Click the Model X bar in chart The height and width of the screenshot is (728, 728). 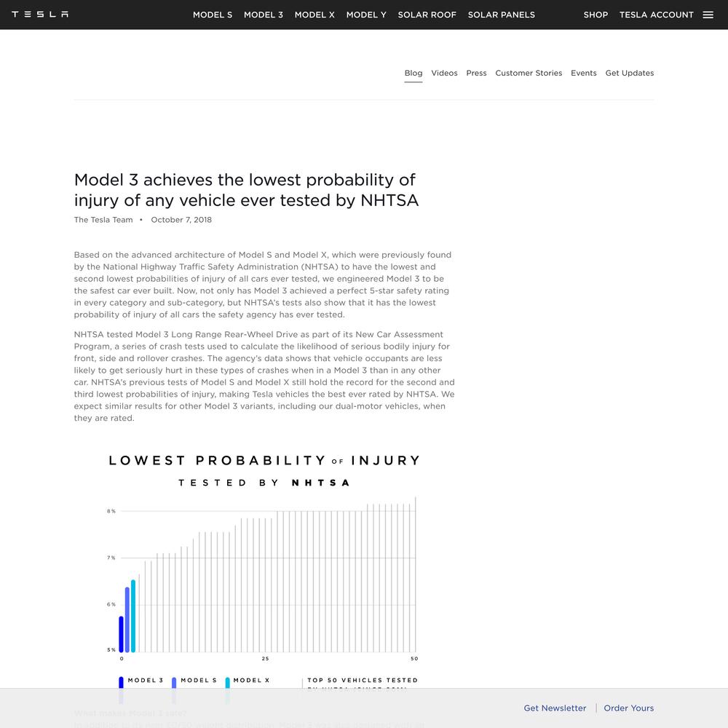click(x=133, y=616)
